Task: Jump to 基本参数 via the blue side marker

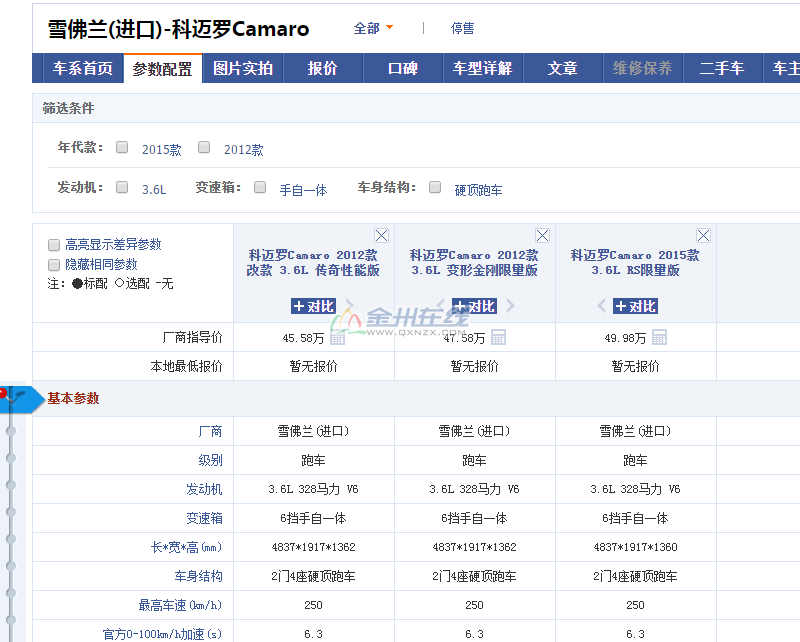Action: 20,399
